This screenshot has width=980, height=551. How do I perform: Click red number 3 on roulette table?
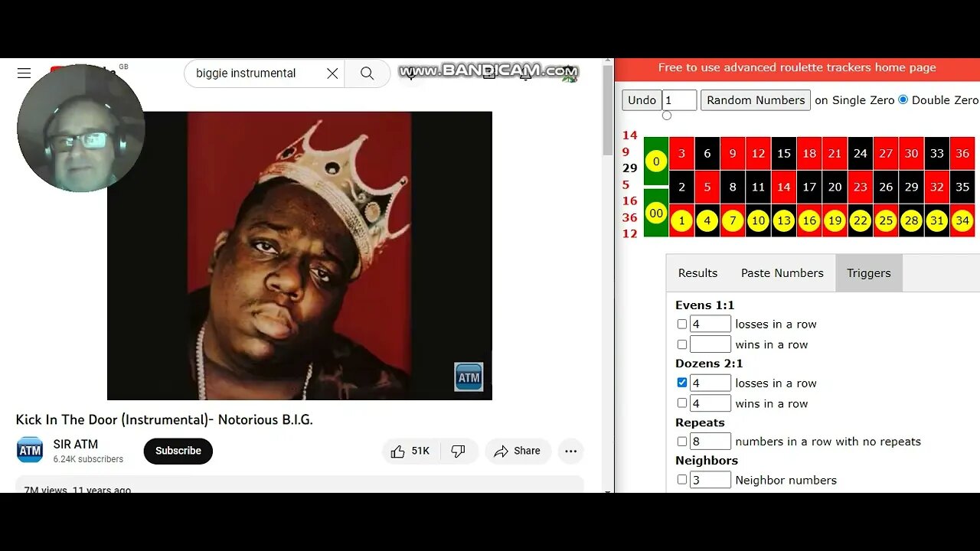681,154
